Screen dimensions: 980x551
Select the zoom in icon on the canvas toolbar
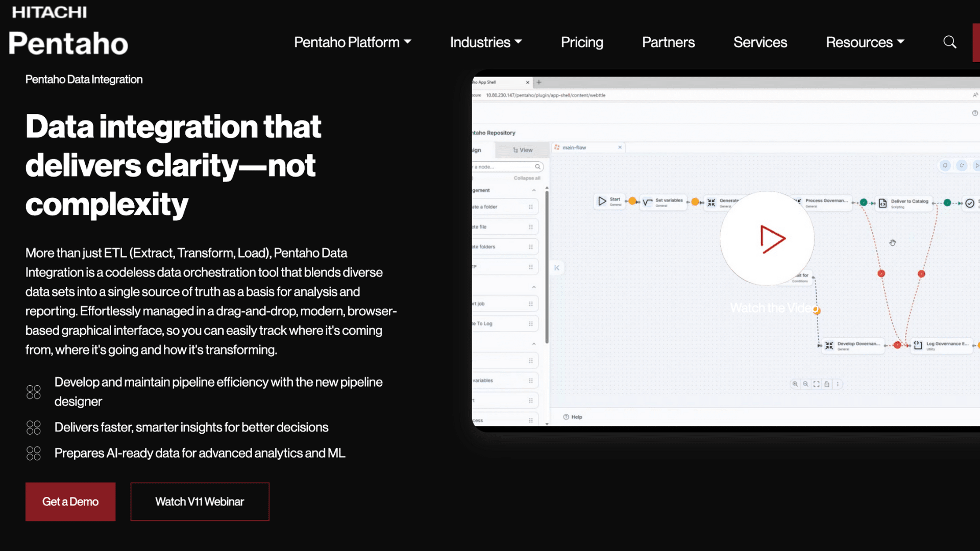pos(795,384)
